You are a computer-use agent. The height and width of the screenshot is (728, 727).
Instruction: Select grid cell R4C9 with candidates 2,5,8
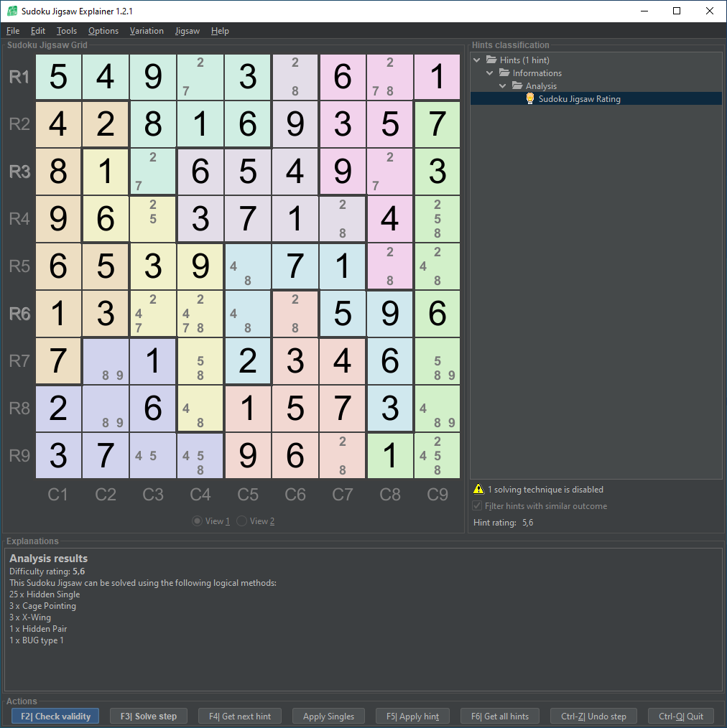click(437, 219)
